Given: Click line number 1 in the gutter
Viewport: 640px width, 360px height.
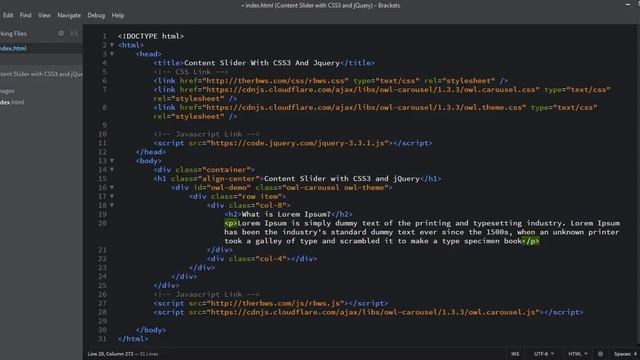Looking at the screenshot, I should [x=104, y=36].
